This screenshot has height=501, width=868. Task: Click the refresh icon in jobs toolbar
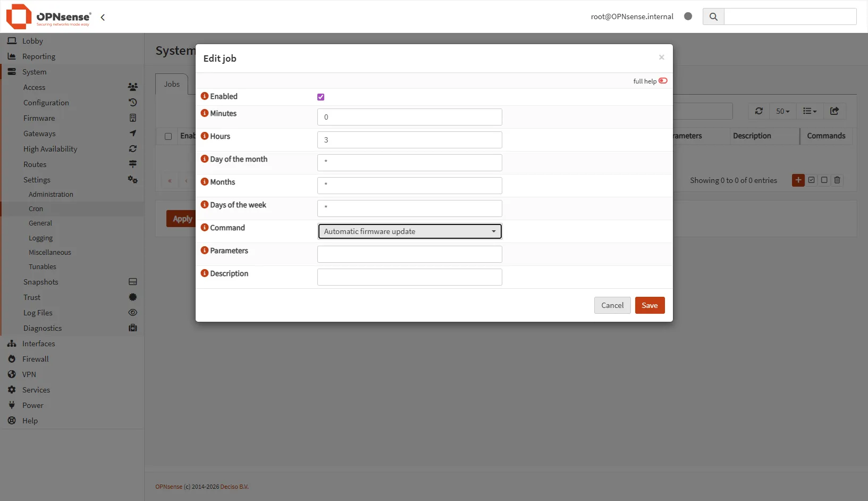(759, 111)
